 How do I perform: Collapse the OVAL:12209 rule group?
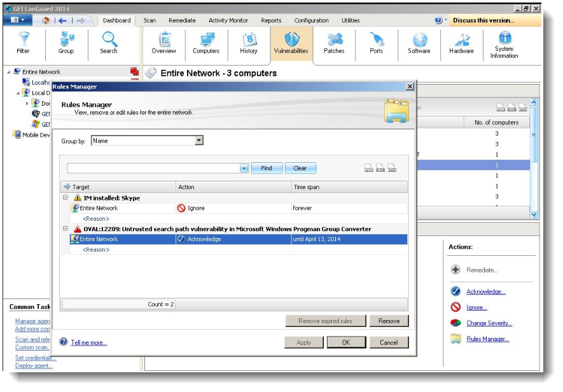click(66, 228)
